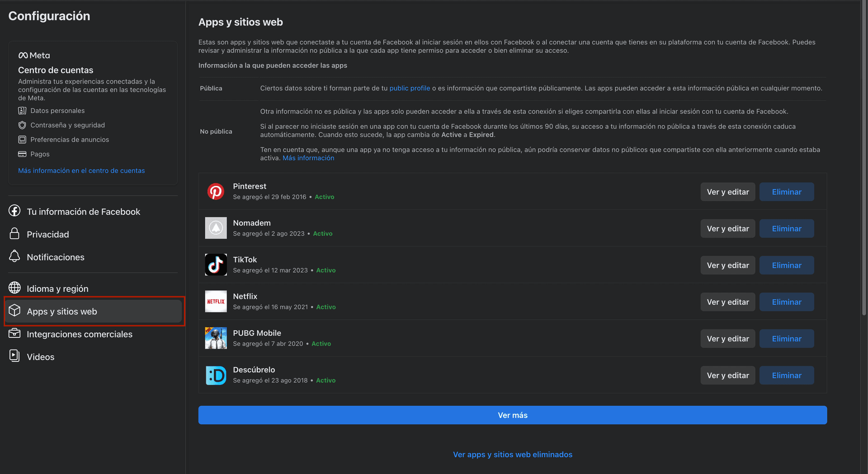Select Apps y sitios web menu item
This screenshot has height=474, width=868.
(93, 311)
